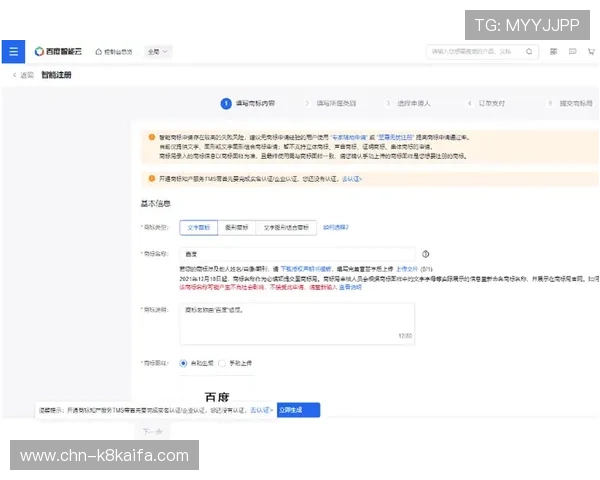Open the 专家辅助申请 link in notice

[x=348, y=137]
